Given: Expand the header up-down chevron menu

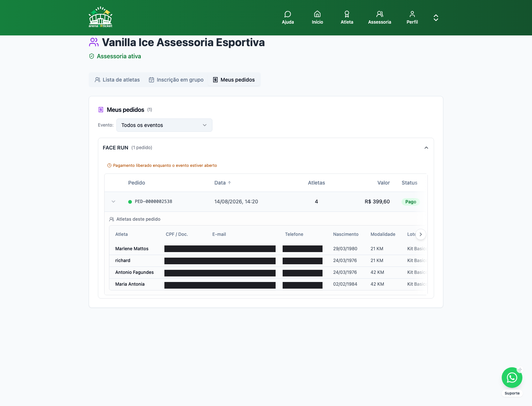Looking at the screenshot, I should tap(436, 18).
